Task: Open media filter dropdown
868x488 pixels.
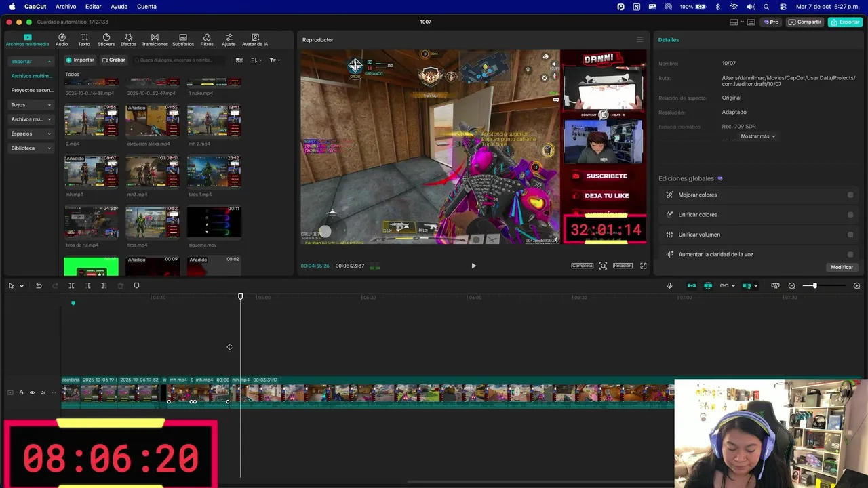Action: [274, 60]
